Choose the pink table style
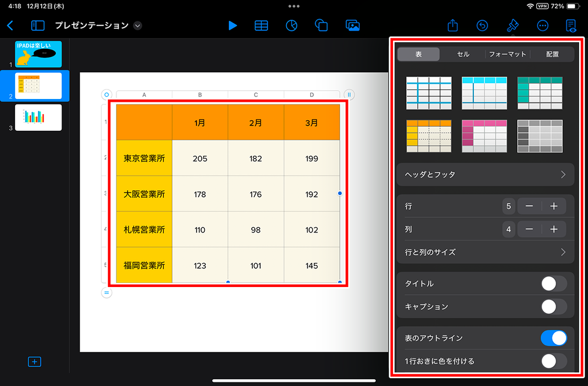Viewport: 588px width, 386px height. click(484, 136)
